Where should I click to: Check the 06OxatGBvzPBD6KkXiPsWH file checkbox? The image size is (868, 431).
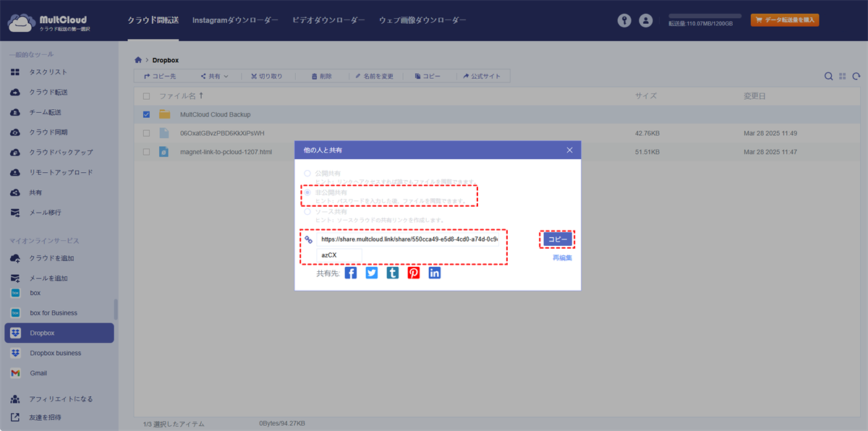click(x=147, y=133)
